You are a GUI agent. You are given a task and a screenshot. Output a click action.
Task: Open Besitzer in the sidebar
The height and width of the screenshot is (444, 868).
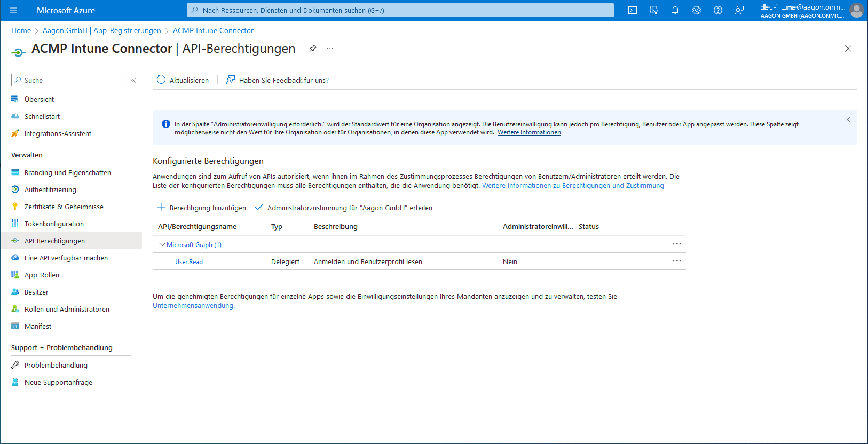coord(36,292)
